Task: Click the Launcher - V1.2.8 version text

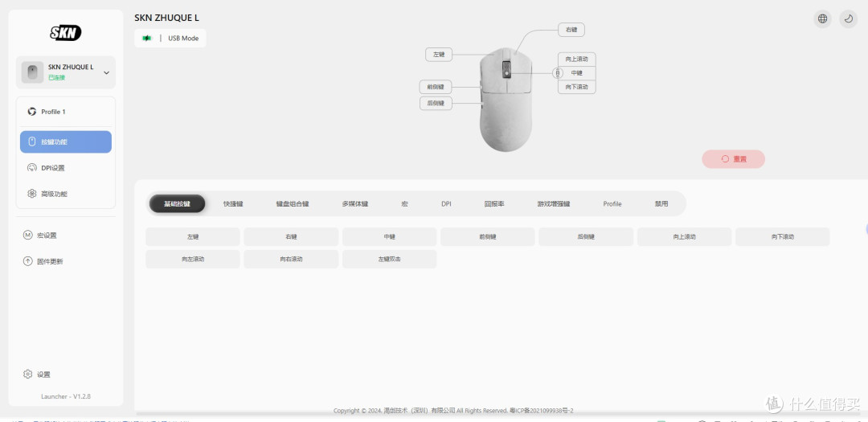Action: (66, 396)
